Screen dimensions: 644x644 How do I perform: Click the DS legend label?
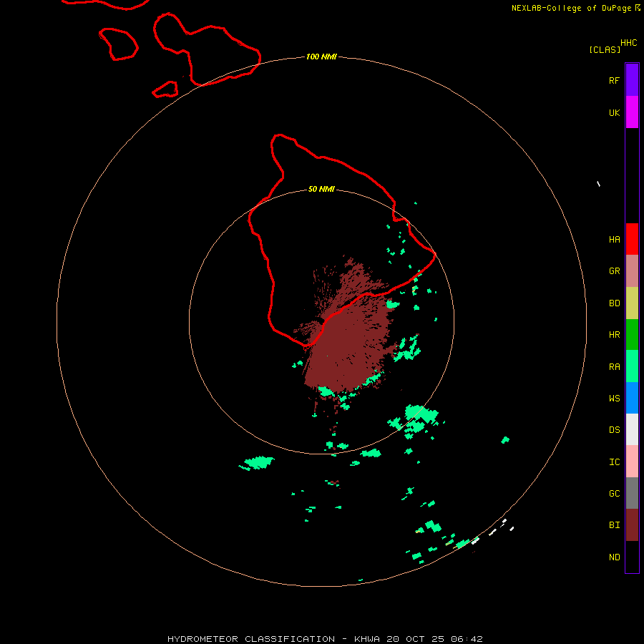(x=614, y=430)
